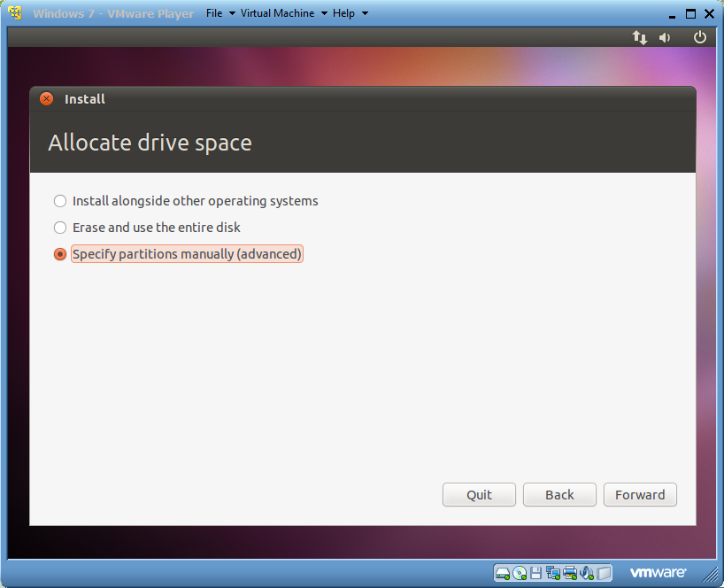Select Specify partitions manually (advanced) radio
Screen dimensions: 724x588
tap(60, 254)
